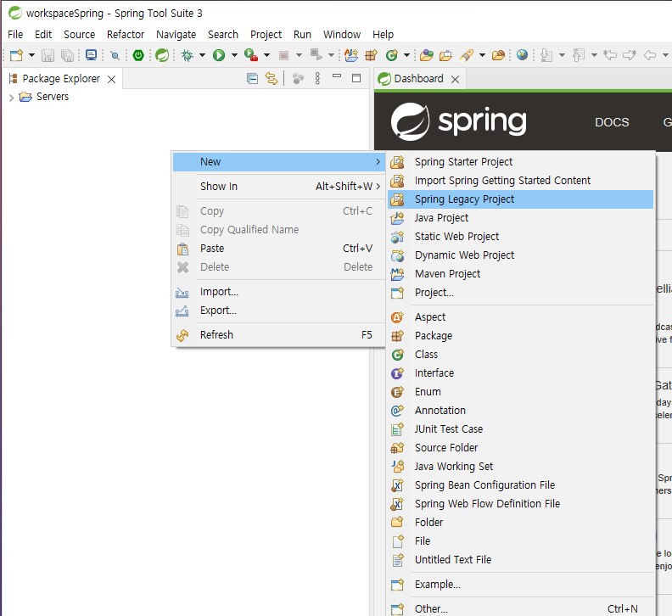The height and width of the screenshot is (616, 672).
Task: Select Spring Starter Project
Action: (520, 161)
